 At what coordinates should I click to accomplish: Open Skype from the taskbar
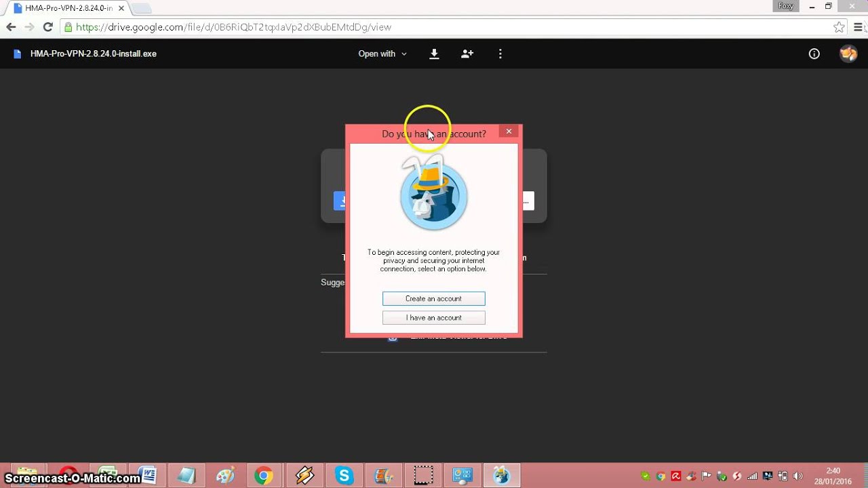(344, 476)
